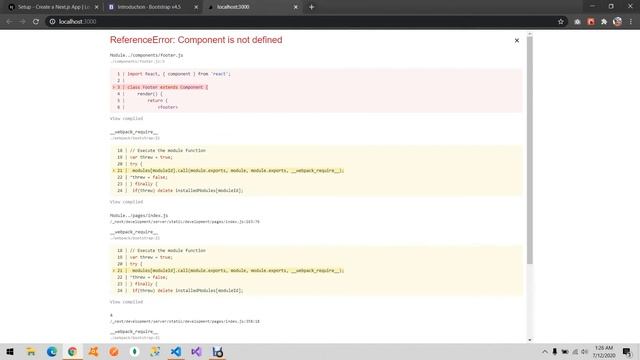Image resolution: width=640 pixels, height=360 pixels.
Task: Close the Setup Next.js tab
Action: 97,7
